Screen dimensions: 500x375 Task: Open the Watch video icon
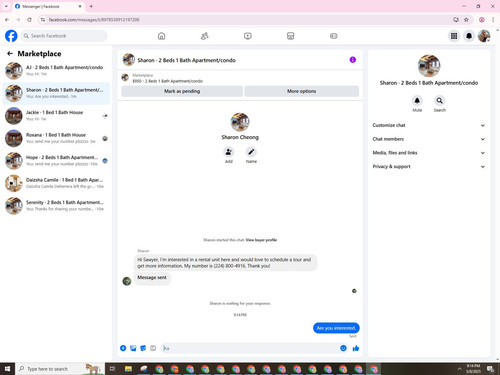[x=248, y=36]
